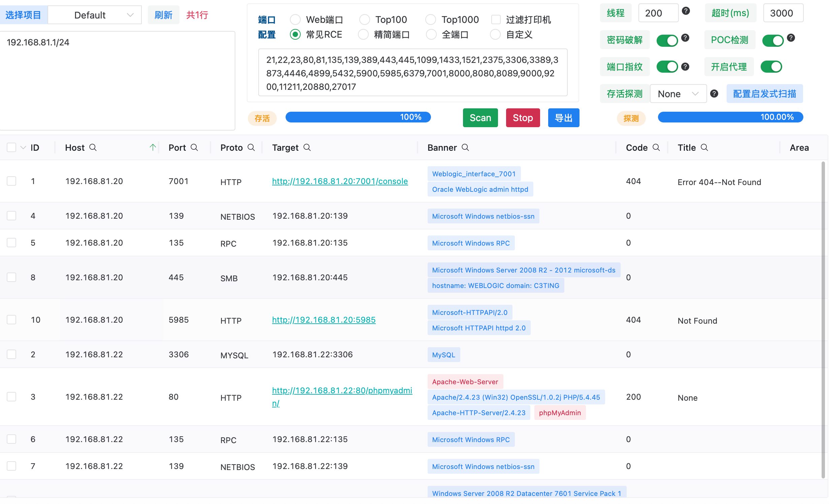
Task: Click the Banner column search icon
Action: (x=465, y=148)
